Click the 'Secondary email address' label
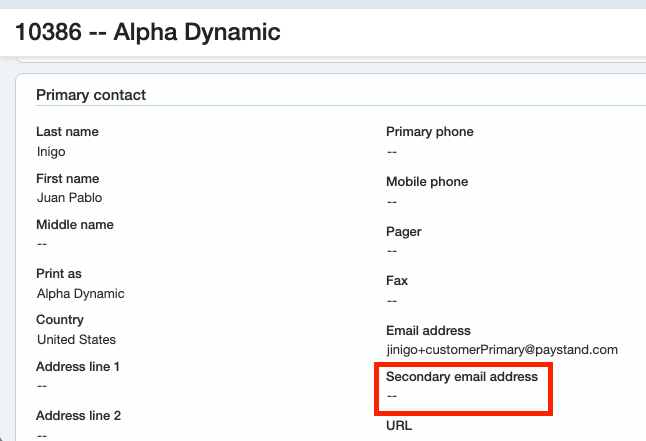The width and height of the screenshot is (646, 441). point(461,377)
